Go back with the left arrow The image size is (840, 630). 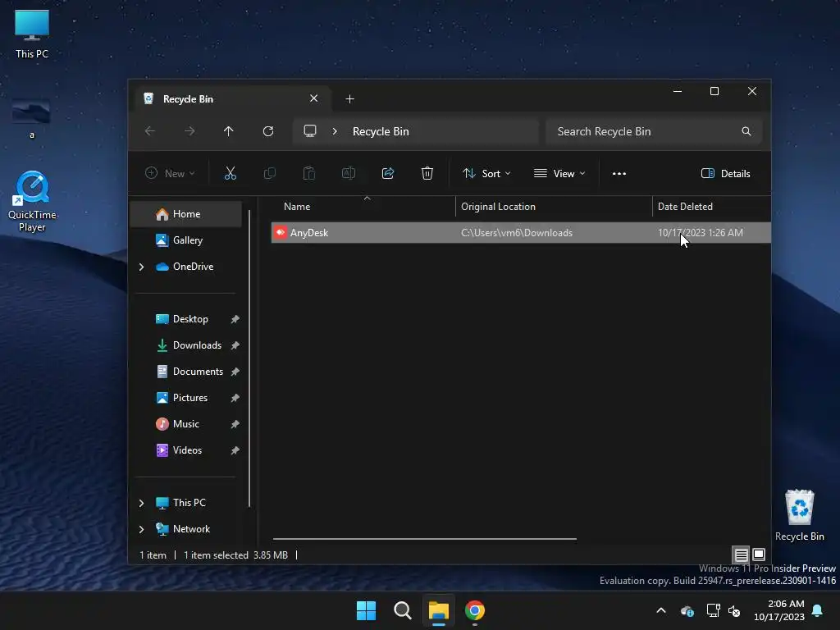(150, 131)
